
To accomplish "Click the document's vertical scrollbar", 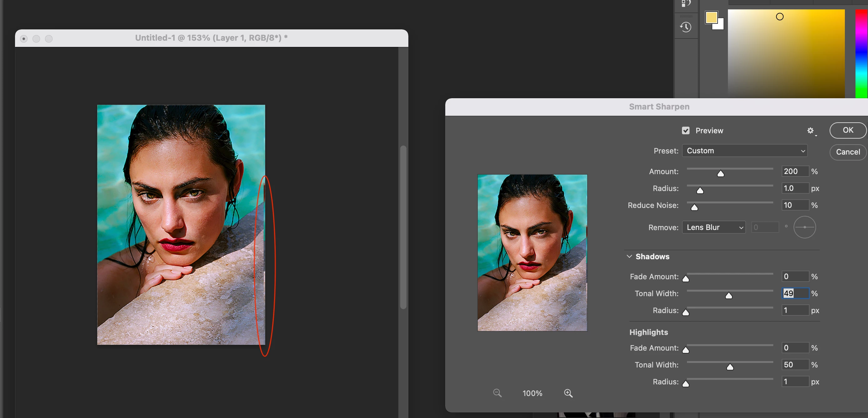I will coord(403,227).
